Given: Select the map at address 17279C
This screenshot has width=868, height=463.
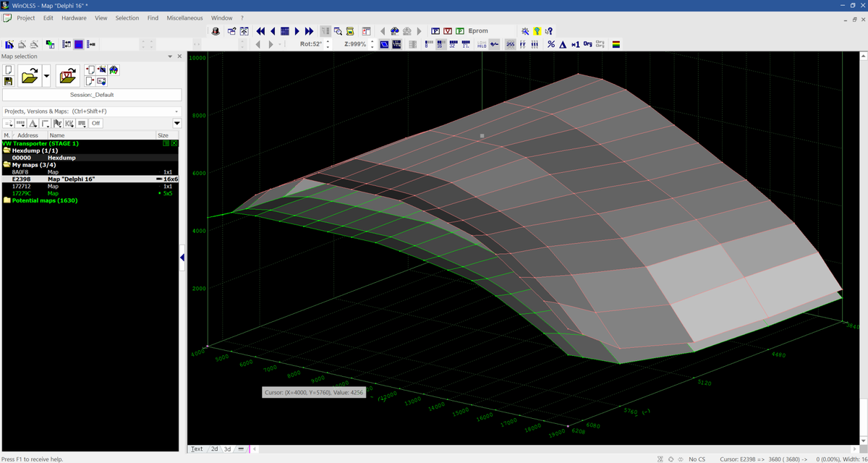Looking at the screenshot, I should pos(90,193).
